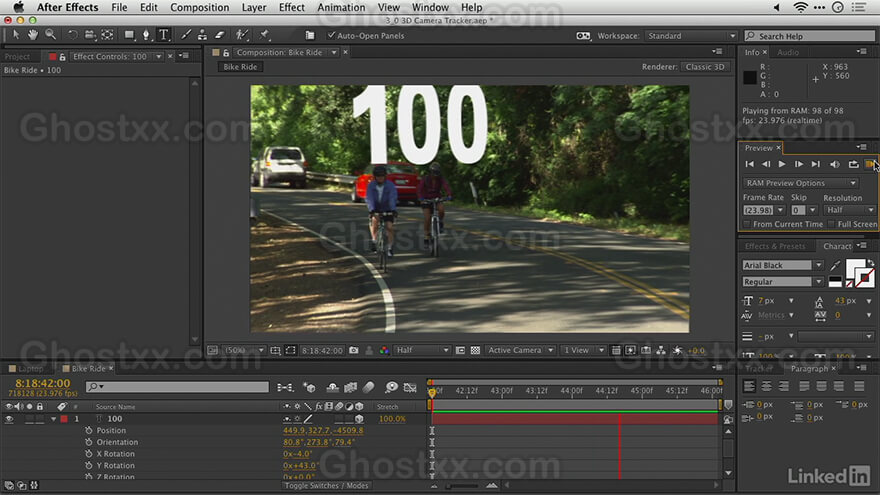Right align text in Paragraph panel

coord(783,386)
